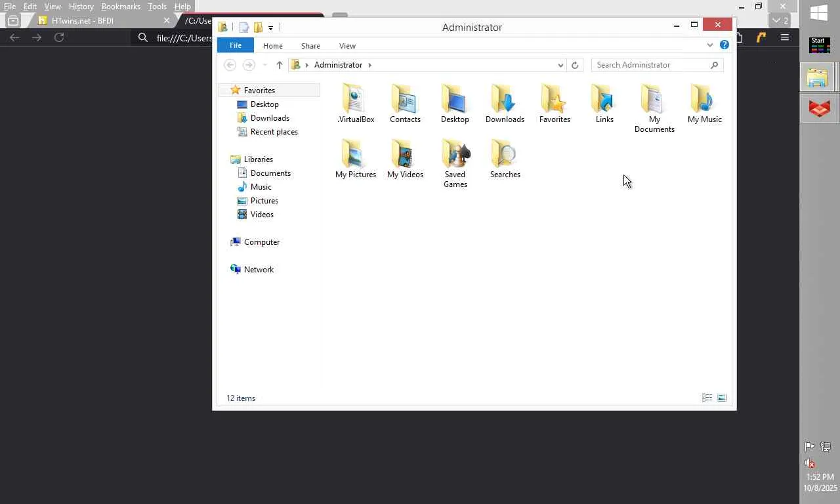The width and height of the screenshot is (840, 504).
Task: Switch to HTwins.net - BFDI browser tab
Action: point(102,20)
